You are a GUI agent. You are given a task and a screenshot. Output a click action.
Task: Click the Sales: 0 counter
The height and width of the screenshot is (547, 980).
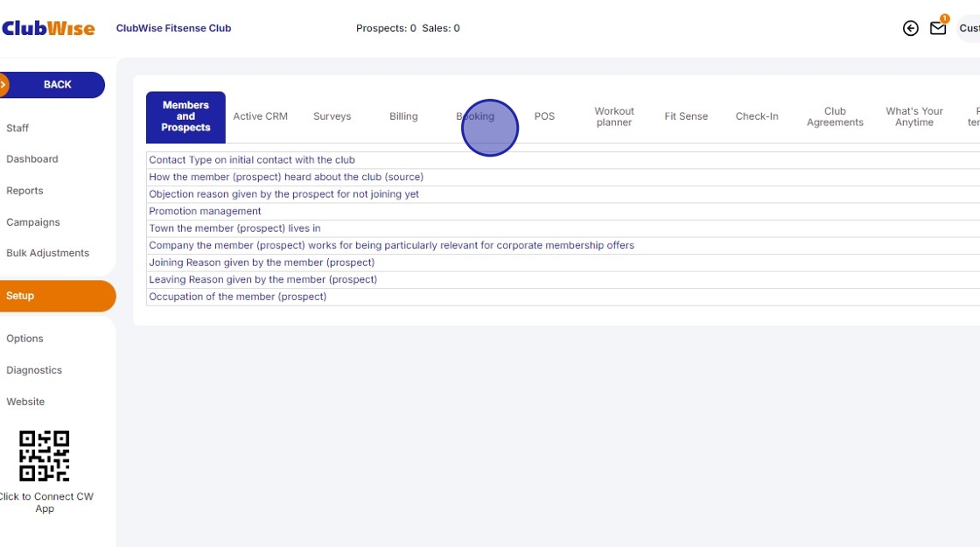[x=441, y=28]
